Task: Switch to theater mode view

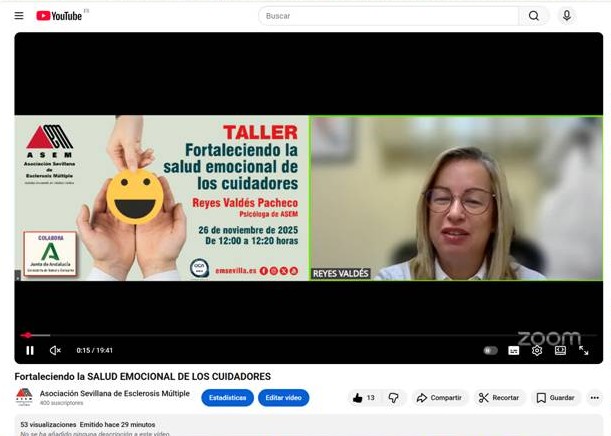Action: pos(560,350)
